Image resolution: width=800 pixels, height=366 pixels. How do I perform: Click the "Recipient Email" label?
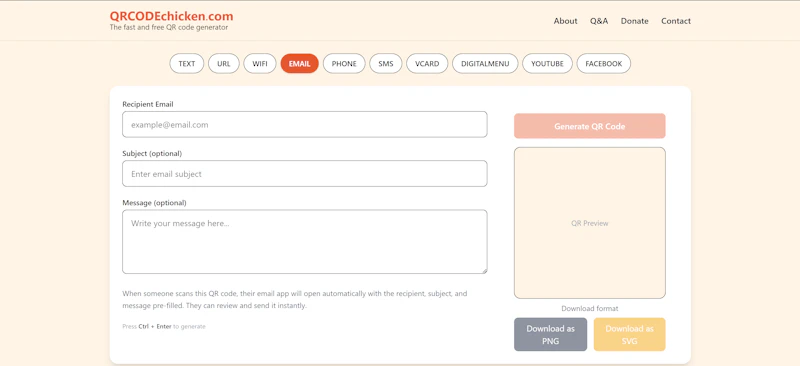(148, 104)
